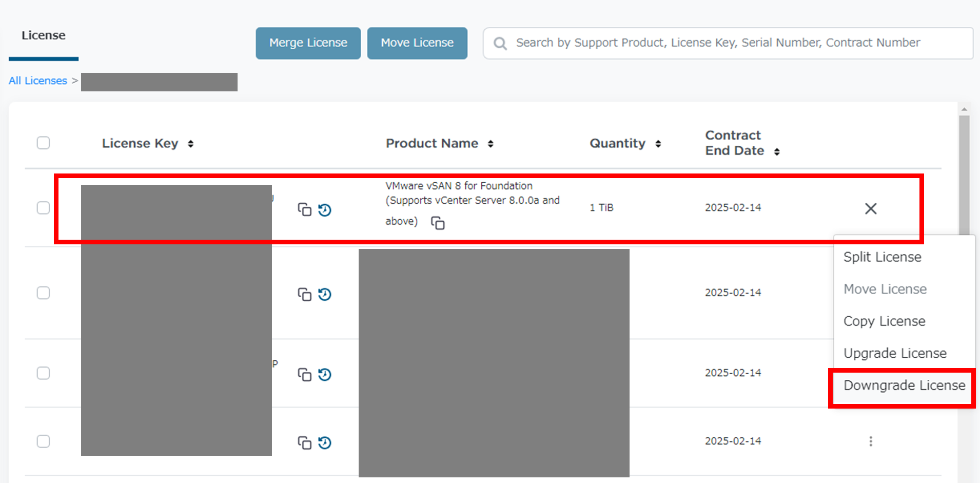The width and height of the screenshot is (980, 483).
Task: Sort by License Key column
Action: pyautogui.click(x=190, y=144)
